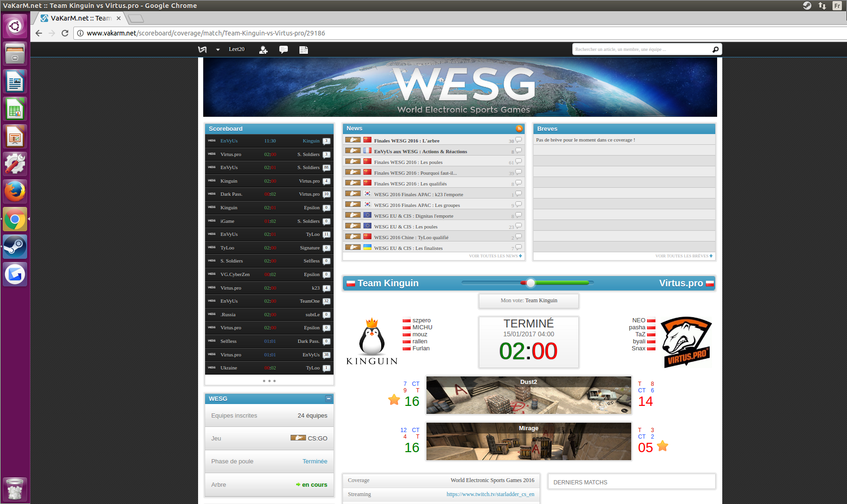The image size is (847, 504).
Task: Open the EnVyUs vs Kinguin 11:30 scoreboard match
Action: [269, 141]
